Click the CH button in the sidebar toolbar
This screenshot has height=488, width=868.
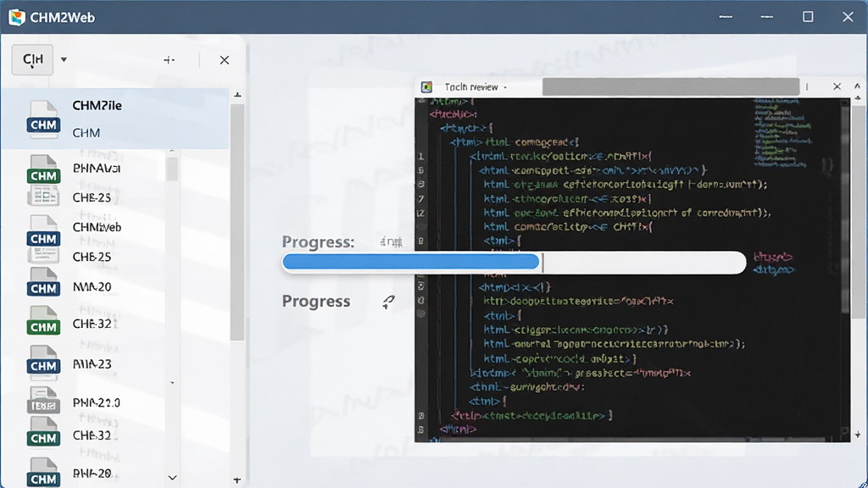point(33,59)
